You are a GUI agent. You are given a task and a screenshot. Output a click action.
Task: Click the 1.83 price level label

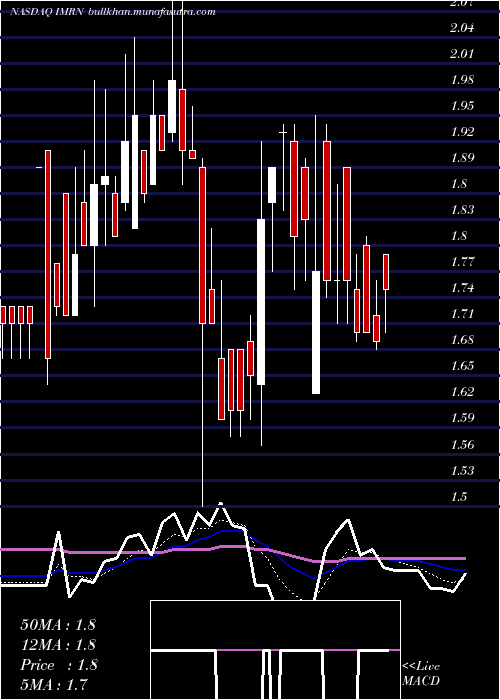click(x=462, y=209)
